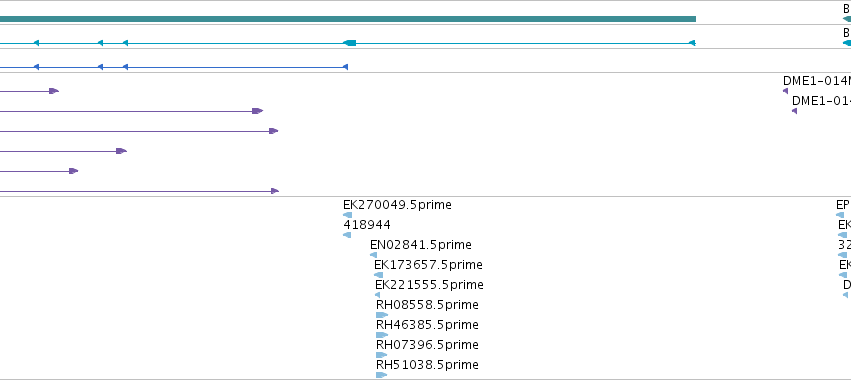Select the rightmost teal transcript arrowhead
The height and width of the screenshot is (380, 851).
point(692,43)
